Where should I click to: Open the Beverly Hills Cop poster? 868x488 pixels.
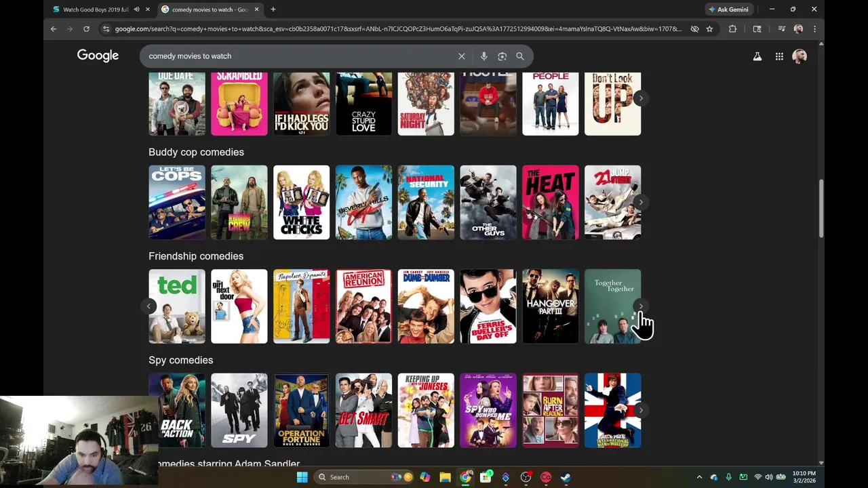pos(363,202)
